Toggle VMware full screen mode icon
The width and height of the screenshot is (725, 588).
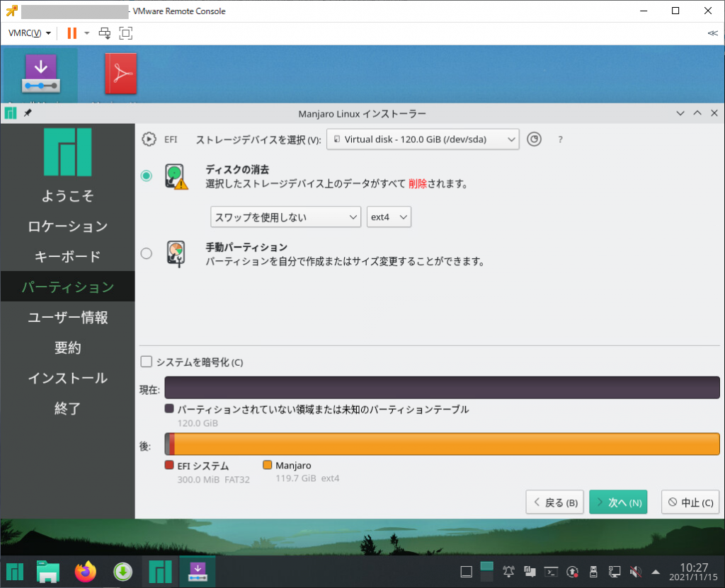tap(126, 33)
